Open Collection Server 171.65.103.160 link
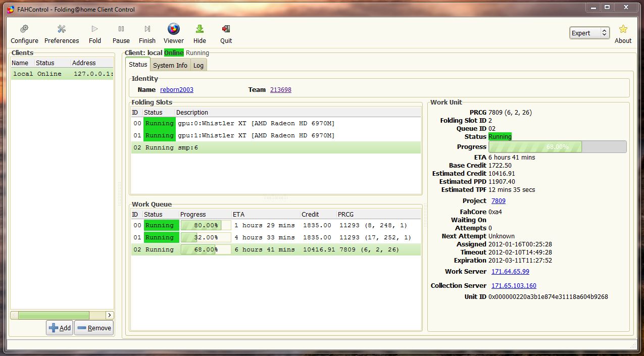Viewport: 644px width, 356px height. [x=514, y=285]
